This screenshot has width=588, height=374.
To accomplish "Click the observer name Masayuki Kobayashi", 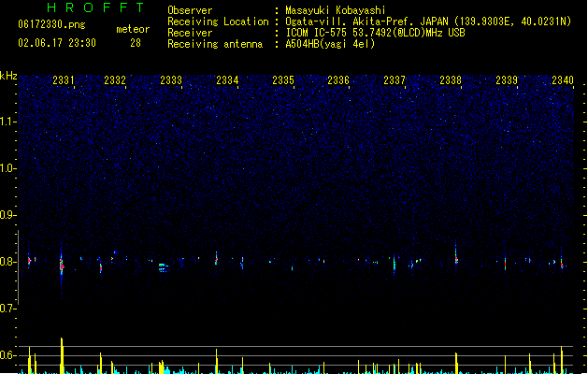I will (336, 10).
